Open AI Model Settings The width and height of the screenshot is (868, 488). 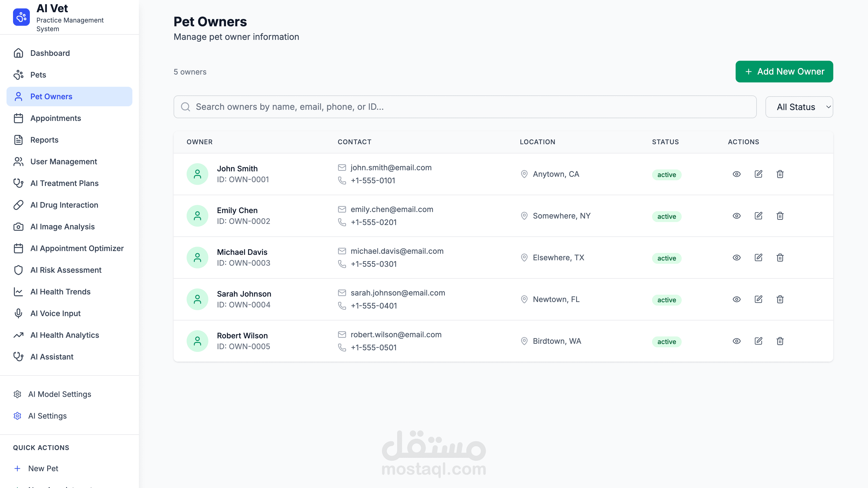60,394
